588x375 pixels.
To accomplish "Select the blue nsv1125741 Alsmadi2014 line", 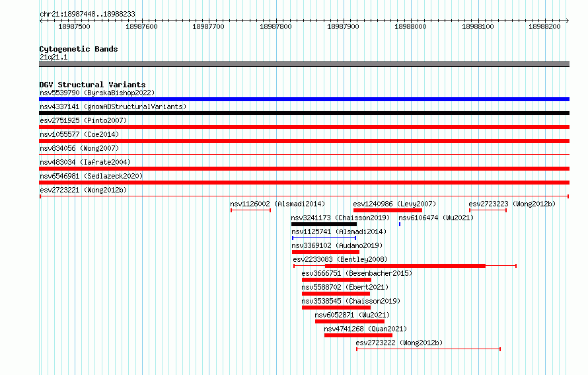I will pos(324,238).
